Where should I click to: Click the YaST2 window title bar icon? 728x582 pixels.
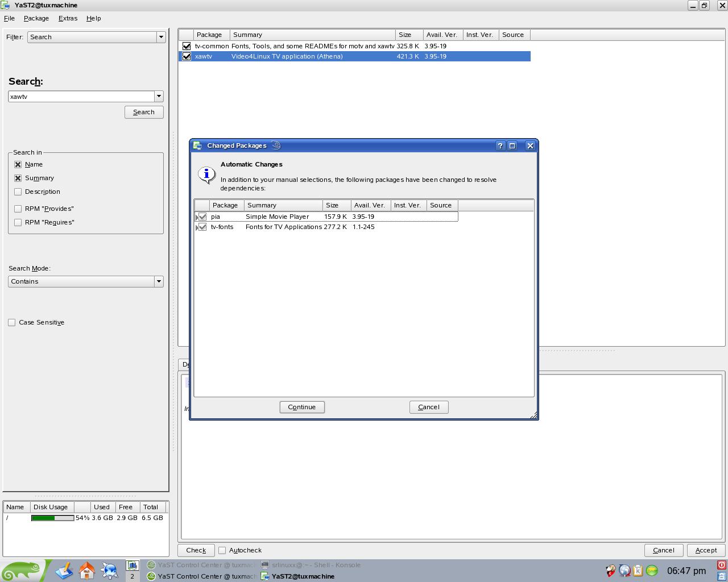(6, 5)
